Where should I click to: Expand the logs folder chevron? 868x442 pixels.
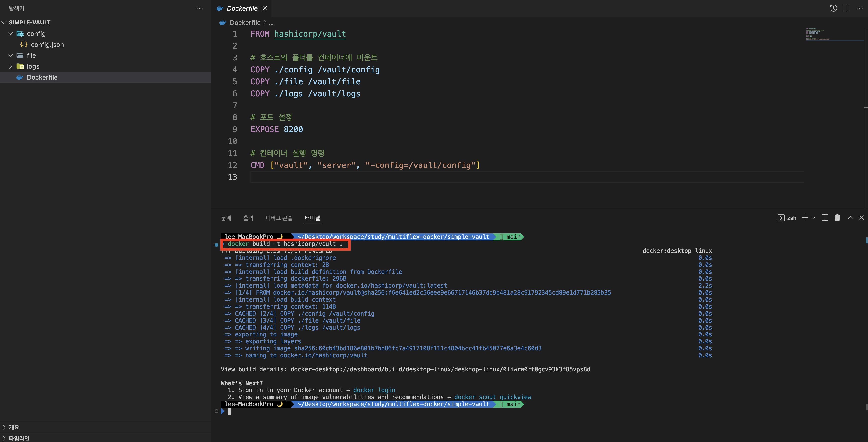pos(10,66)
